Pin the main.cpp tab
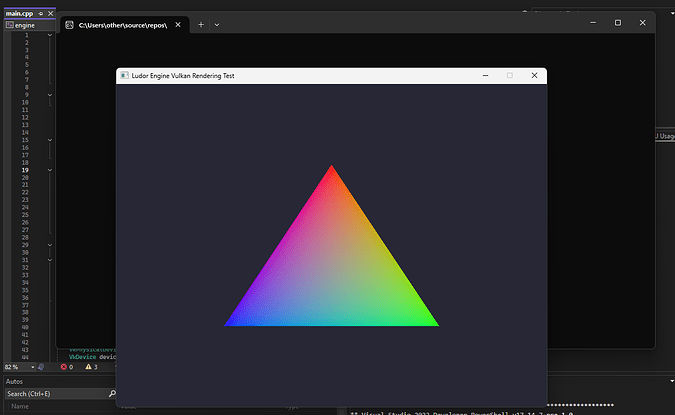 pyautogui.click(x=41, y=14)
